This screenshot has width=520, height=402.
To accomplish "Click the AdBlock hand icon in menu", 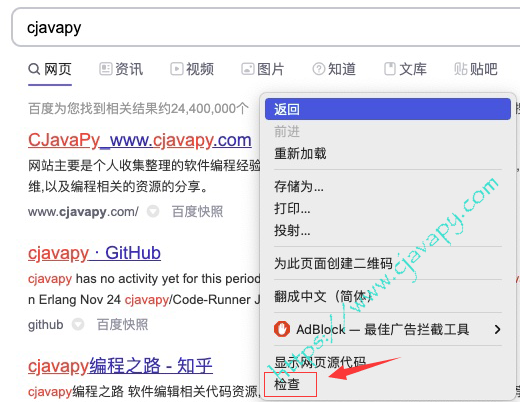I will pyautogui.click(x=282, y=329).
